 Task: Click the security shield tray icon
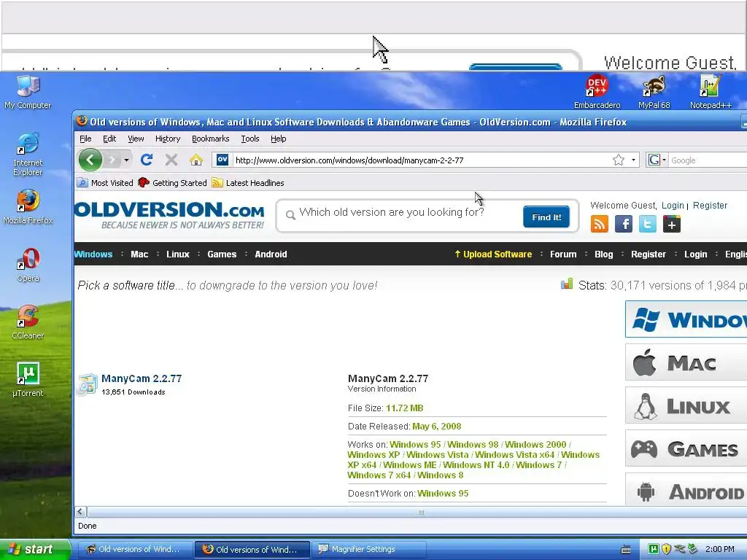point(667,549)
